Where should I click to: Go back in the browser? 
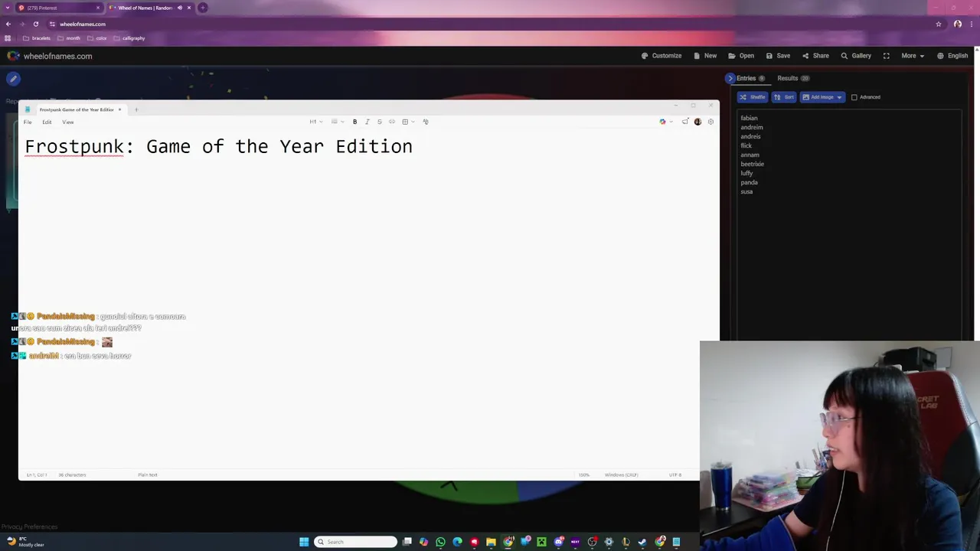8,24
